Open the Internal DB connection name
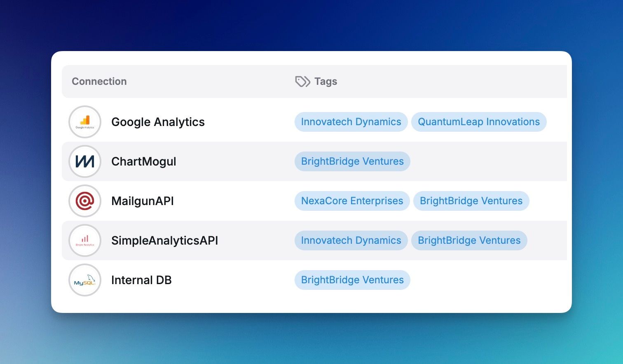The width and height of the screenshot is (623, 364). point(141,280)
